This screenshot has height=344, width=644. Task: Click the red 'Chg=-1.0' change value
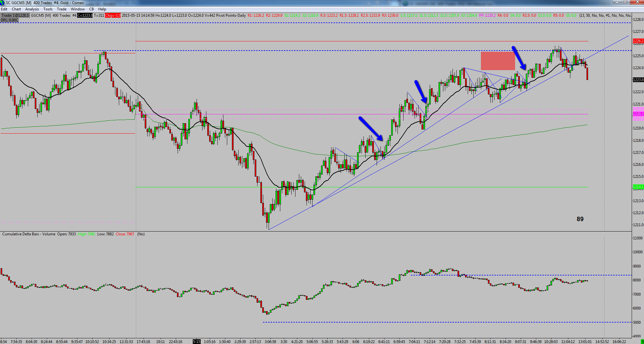coord(113,15)
